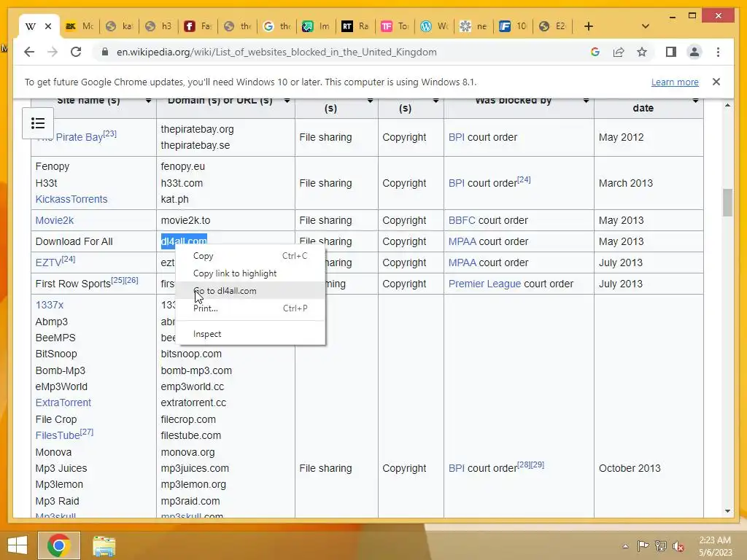
Task: Close the active Wikipedia tab
Action: point(48,26)
